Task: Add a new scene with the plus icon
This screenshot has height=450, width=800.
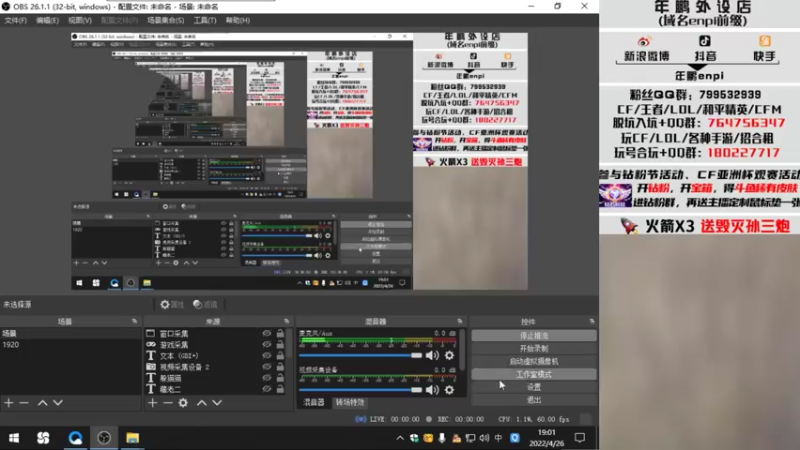Action: 9,403
